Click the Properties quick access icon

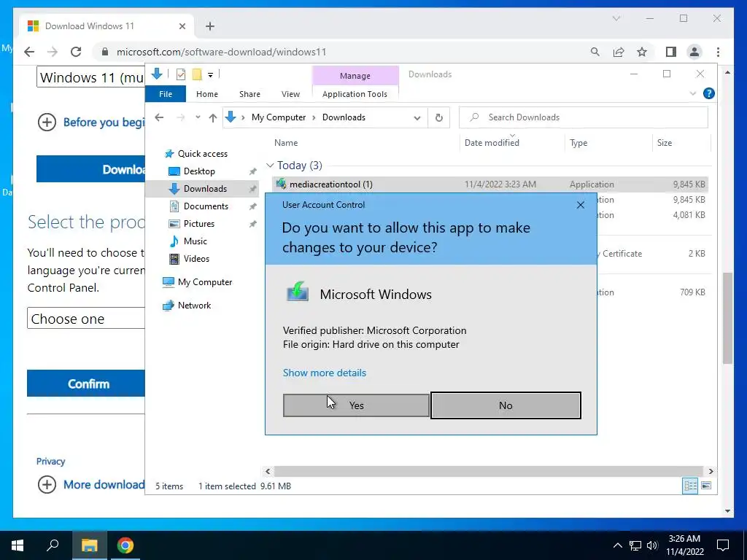pos(181,74)
